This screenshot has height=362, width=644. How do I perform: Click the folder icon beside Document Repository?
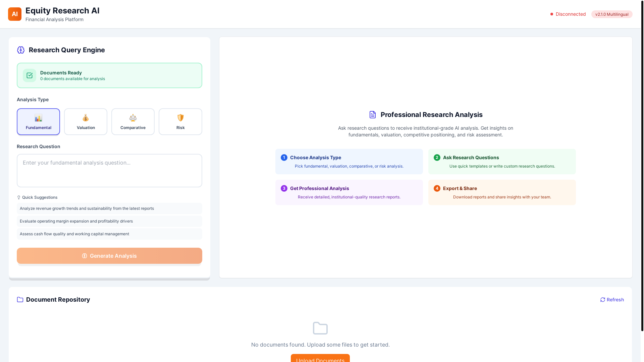pos(20,300)
